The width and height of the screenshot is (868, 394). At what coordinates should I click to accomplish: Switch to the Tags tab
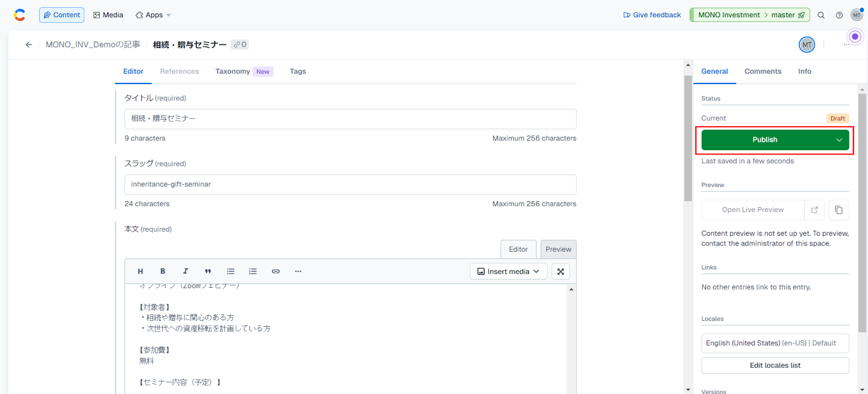[298, 72]
